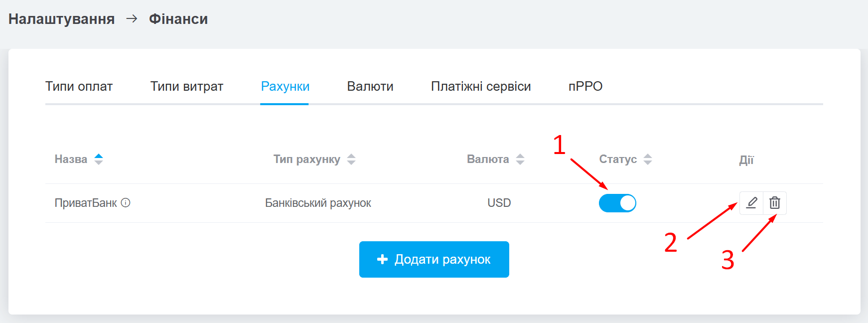Click the info icon next to ПриватБанк

coord(126,203)
